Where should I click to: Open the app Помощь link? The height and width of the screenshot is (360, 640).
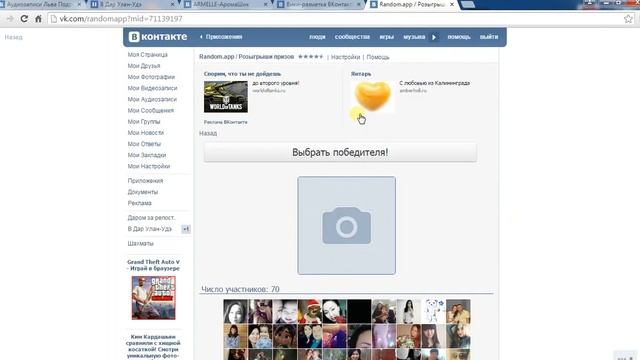(x=378, y=57)
